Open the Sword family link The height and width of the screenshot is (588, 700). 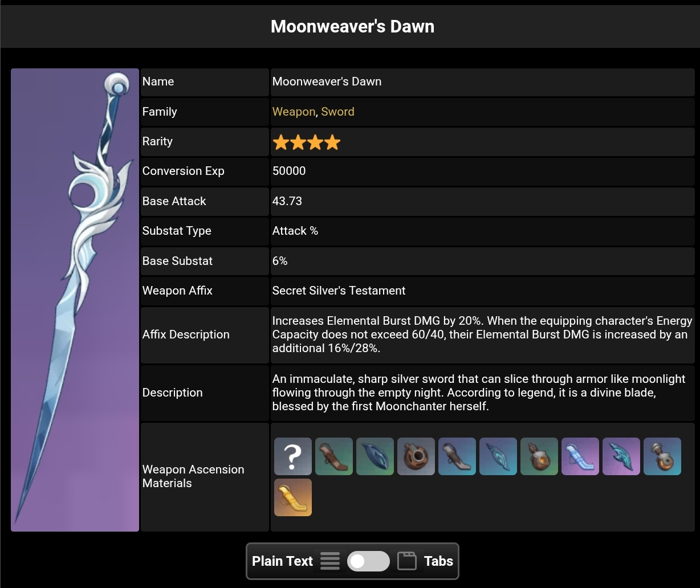tap(337, 112)
